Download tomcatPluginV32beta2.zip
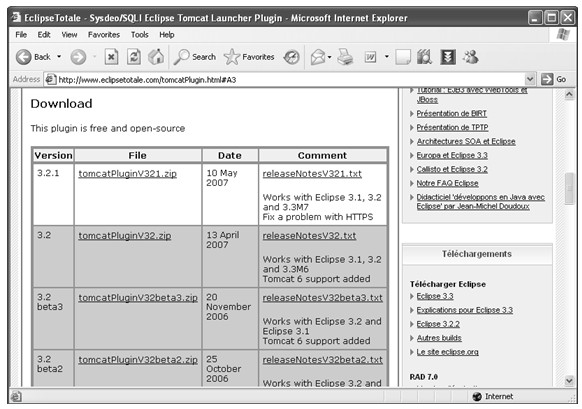This screenshot has height=409, width=582. [x=138, y=360]
